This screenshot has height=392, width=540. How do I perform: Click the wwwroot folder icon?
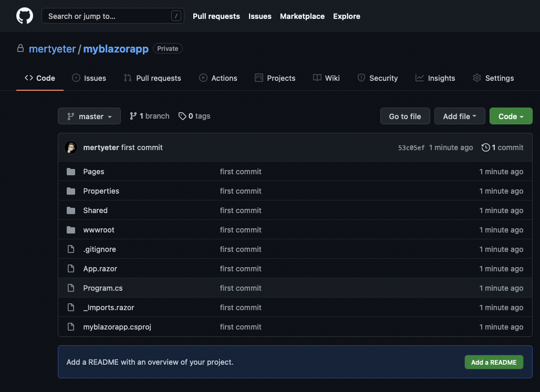(x=71, y=230)
